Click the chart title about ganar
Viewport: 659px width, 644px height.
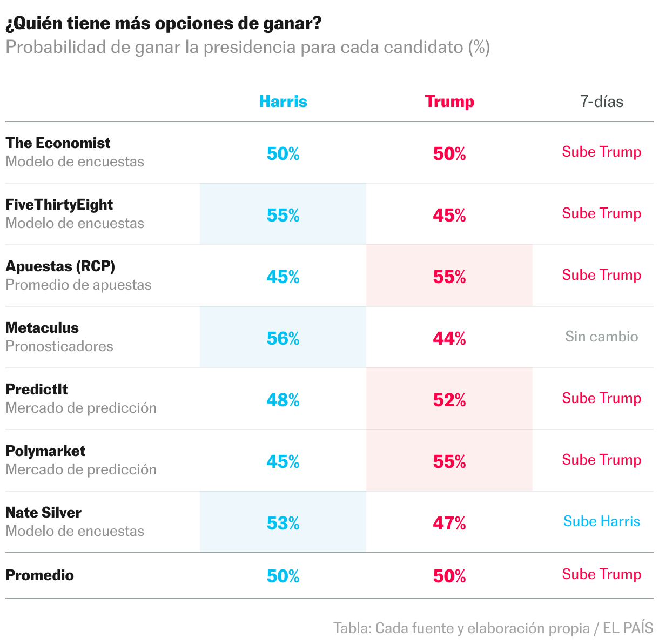click(x=164, y=23)
